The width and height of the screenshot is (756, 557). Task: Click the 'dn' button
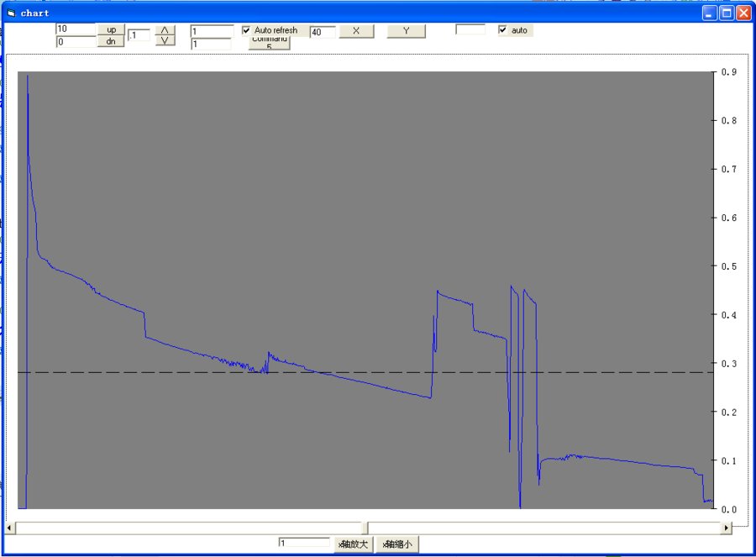pos(111,41)
